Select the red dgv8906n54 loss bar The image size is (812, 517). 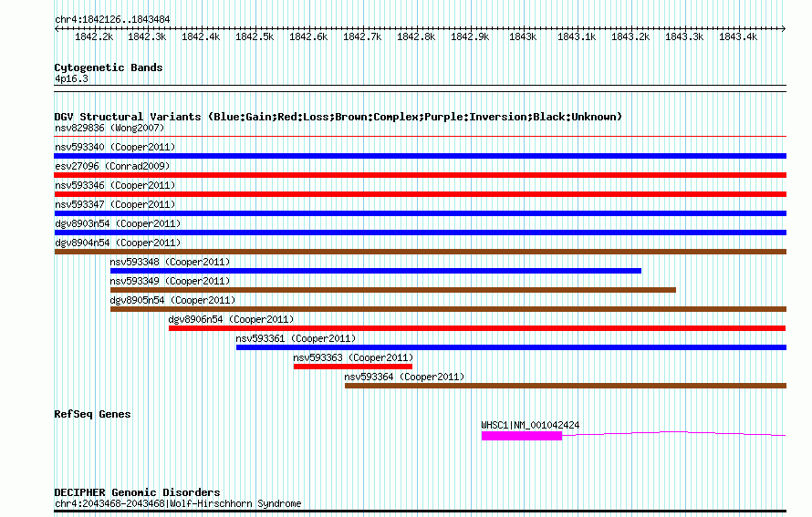click(477, 328)
